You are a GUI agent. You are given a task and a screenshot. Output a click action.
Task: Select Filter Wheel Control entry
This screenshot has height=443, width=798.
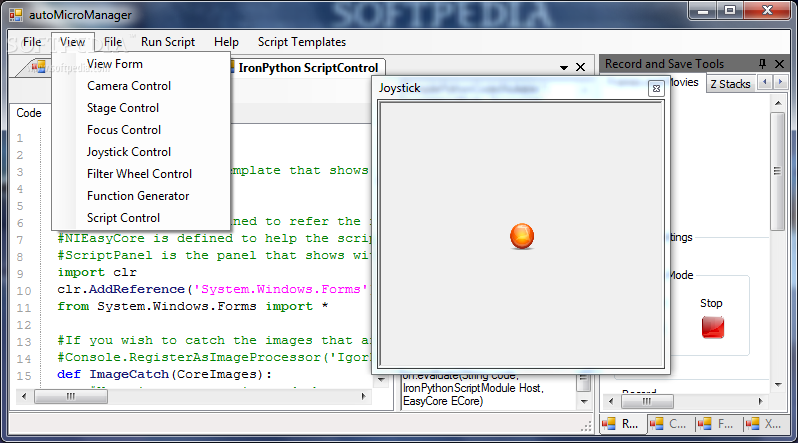pos(141,174)
